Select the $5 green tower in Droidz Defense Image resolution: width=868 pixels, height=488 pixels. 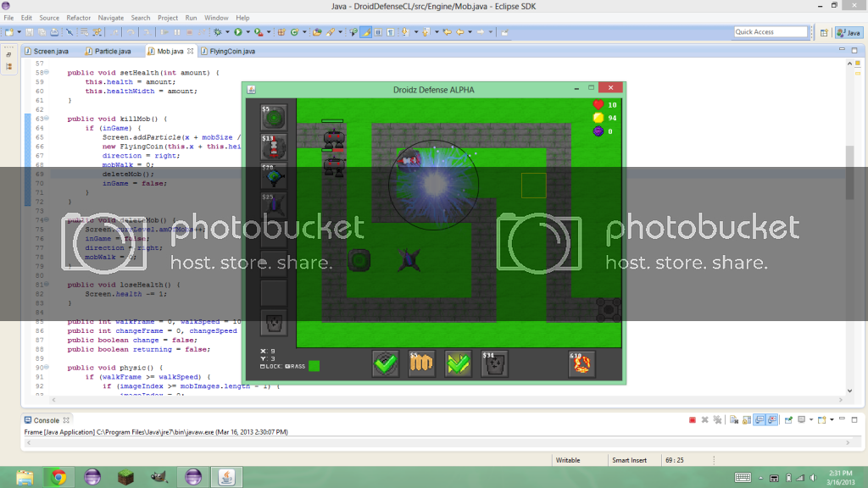(274, 117)
